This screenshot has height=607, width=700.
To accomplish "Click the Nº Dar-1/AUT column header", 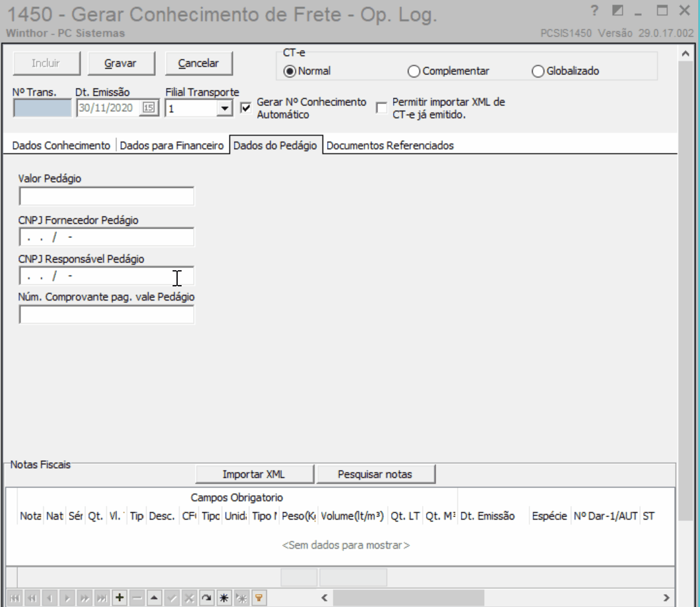I will coord(606,516).
